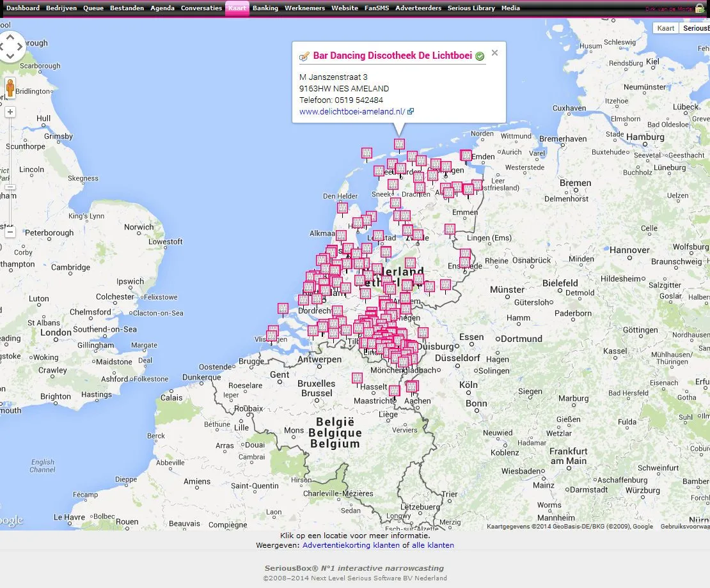Open Serious Library
This screenshot has height=588, width=710.
471,8
